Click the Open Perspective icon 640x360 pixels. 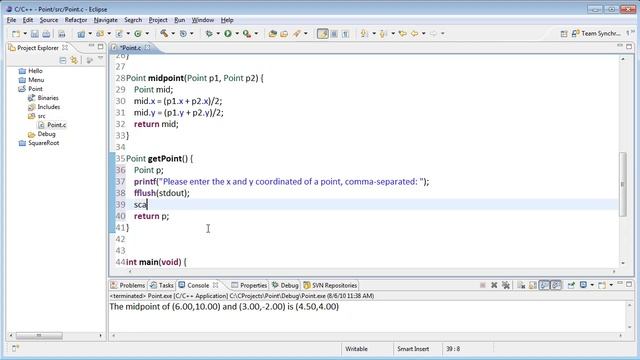564,34
